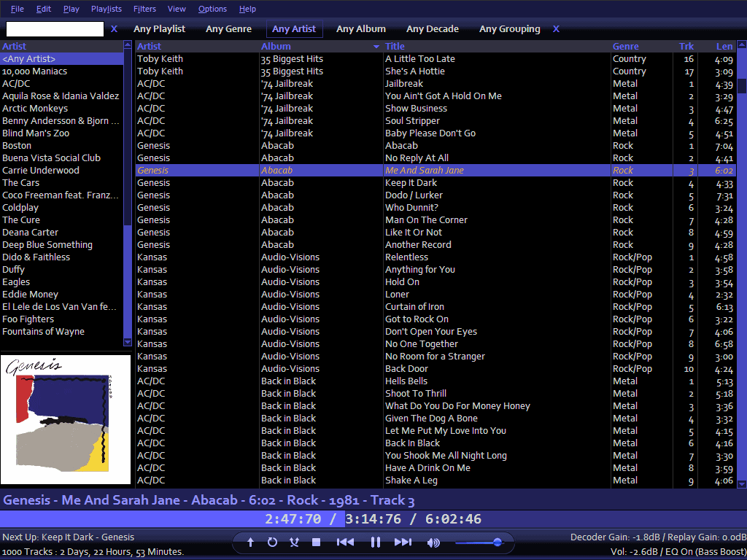Open the Playlists menu

(107, 9)
